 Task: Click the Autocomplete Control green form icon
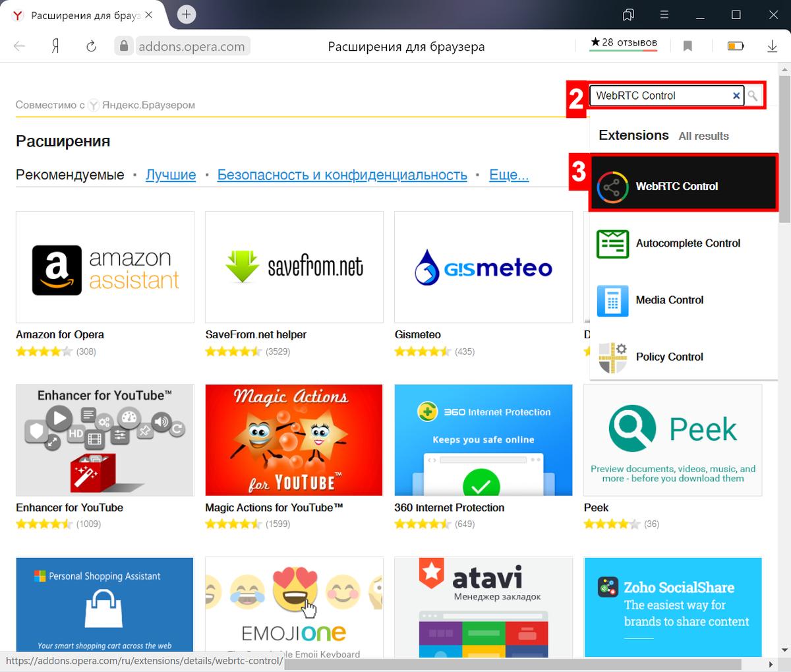(x=612, y=244)
